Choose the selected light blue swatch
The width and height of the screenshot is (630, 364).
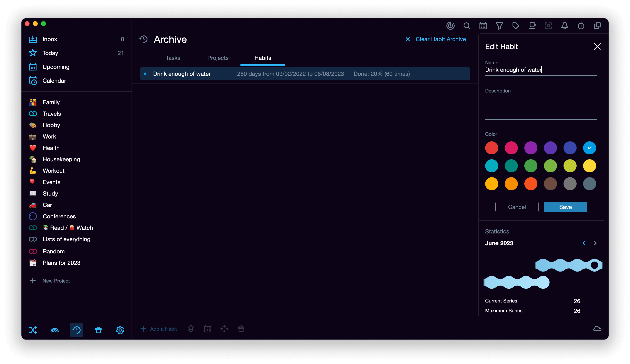(x=589, y=148)
